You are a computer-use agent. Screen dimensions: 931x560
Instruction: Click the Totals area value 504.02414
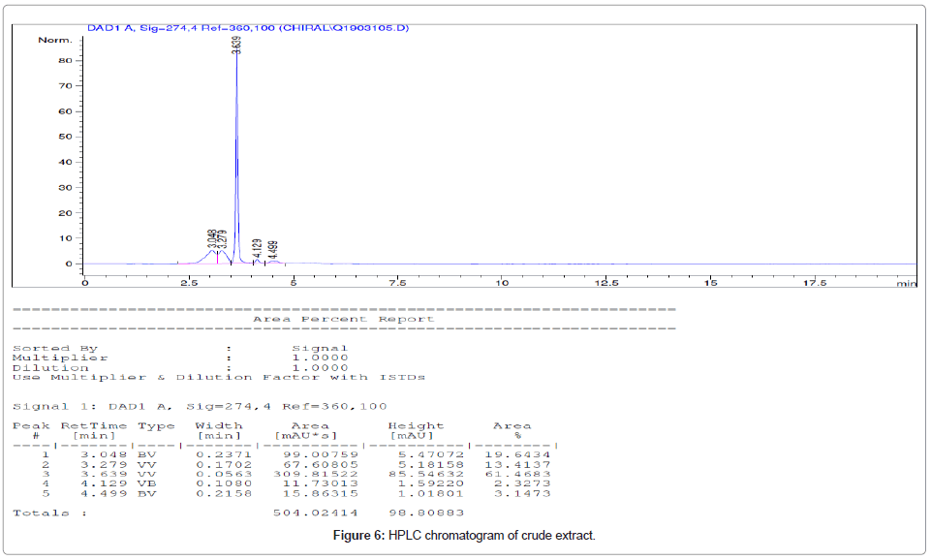[x=316, y=513]
